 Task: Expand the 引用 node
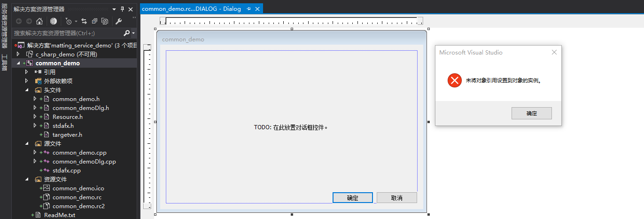click(27, 72)
